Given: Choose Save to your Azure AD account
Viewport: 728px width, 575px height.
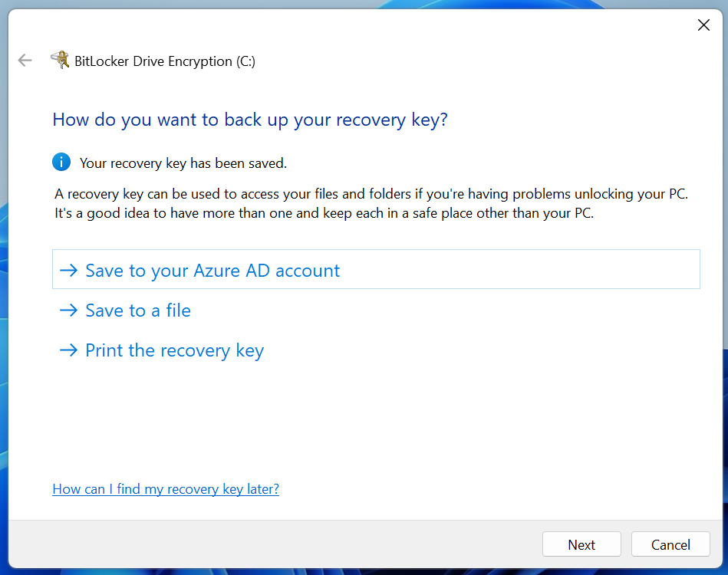Looking at the screenshot, I should (x=376, y=269).
